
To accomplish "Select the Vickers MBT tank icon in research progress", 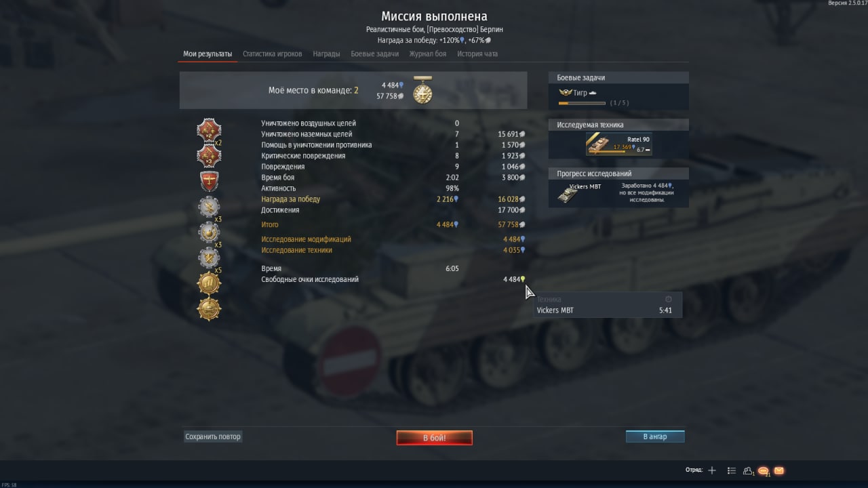I will (568, 195).
